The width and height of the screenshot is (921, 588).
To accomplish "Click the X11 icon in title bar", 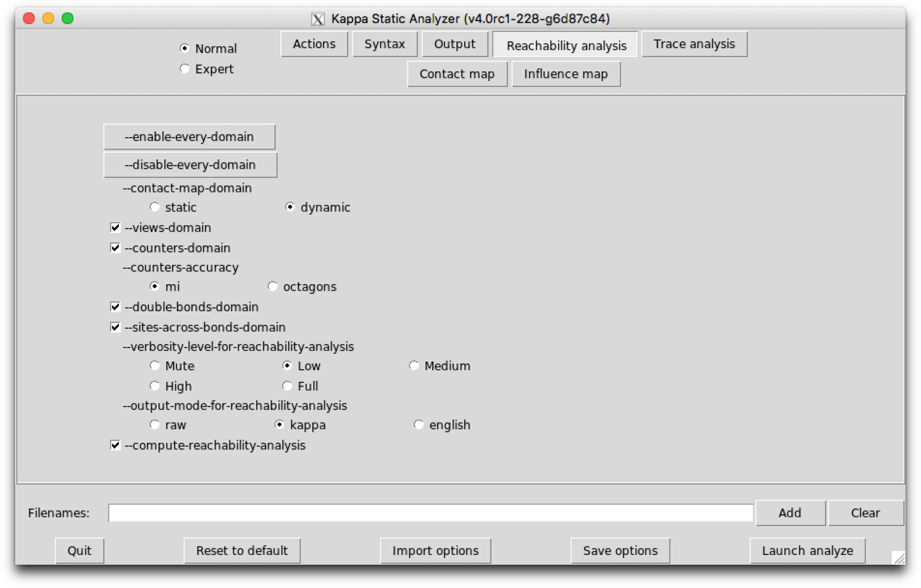I will 318,19.
